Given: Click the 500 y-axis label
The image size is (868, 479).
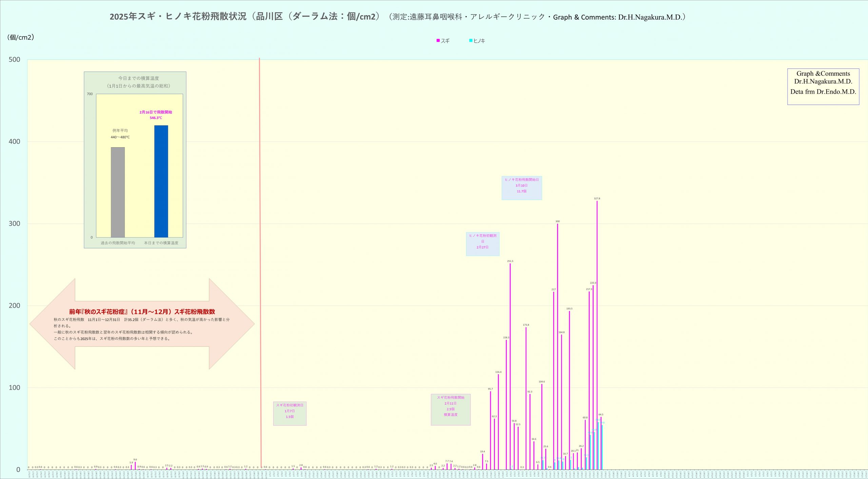Looking at the screenshot, I should coord(14,60).
